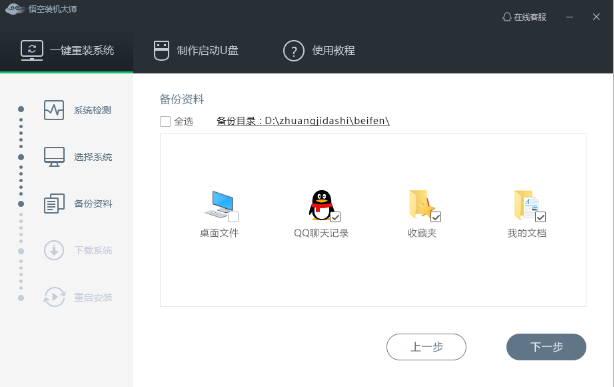The image size is (614, 387).
Task: Open the 制作启动U盘 tab
Action: coord(196,51)
